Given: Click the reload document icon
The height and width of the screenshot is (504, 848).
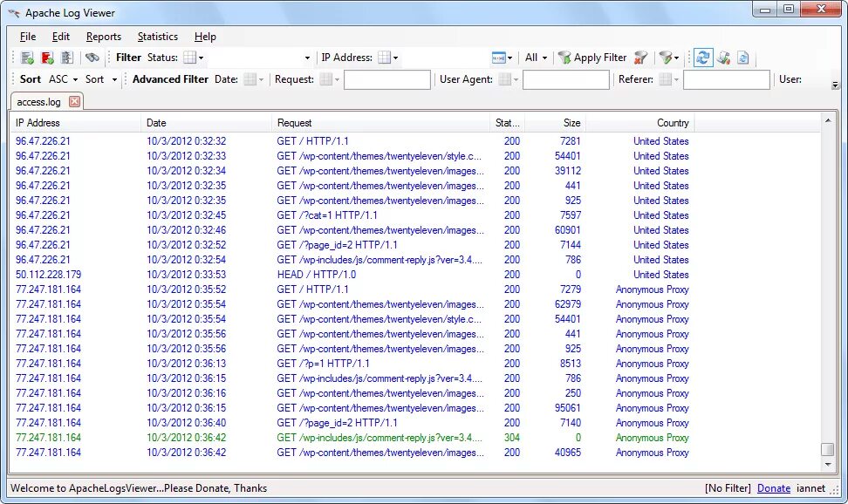Looking at the screenshot, I should (x=743, y=58).
